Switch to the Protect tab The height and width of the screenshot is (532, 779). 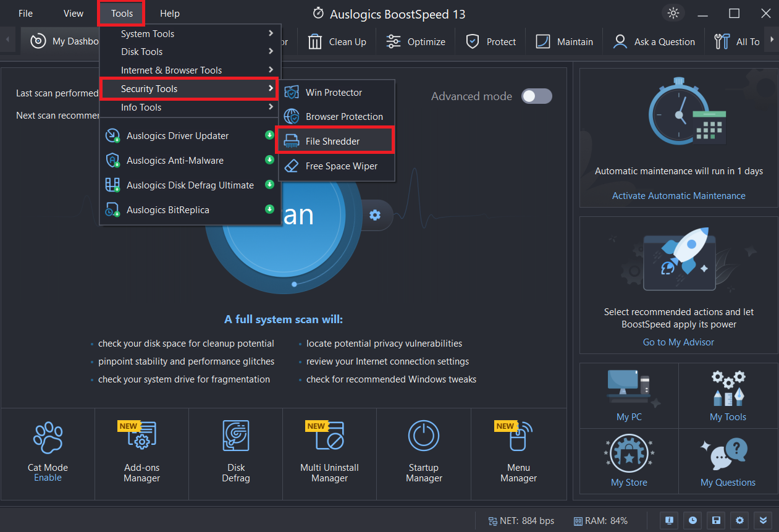491,41
